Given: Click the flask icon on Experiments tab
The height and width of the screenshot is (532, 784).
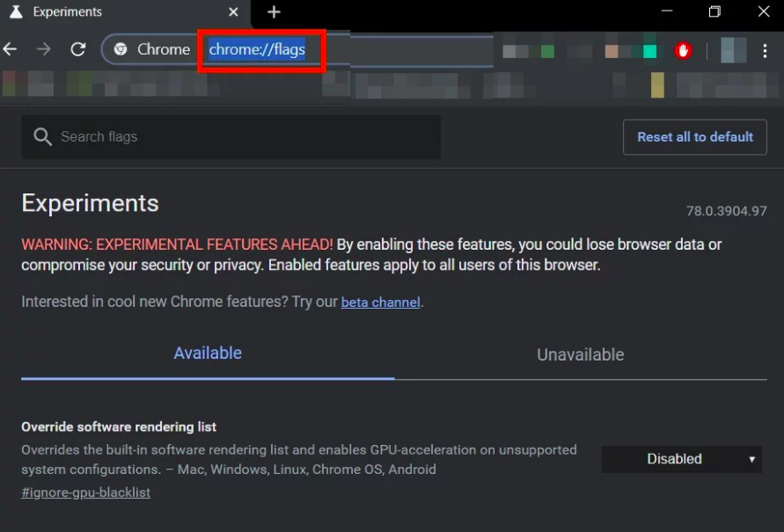Looking at the screenshot, I should click(15, 12).
